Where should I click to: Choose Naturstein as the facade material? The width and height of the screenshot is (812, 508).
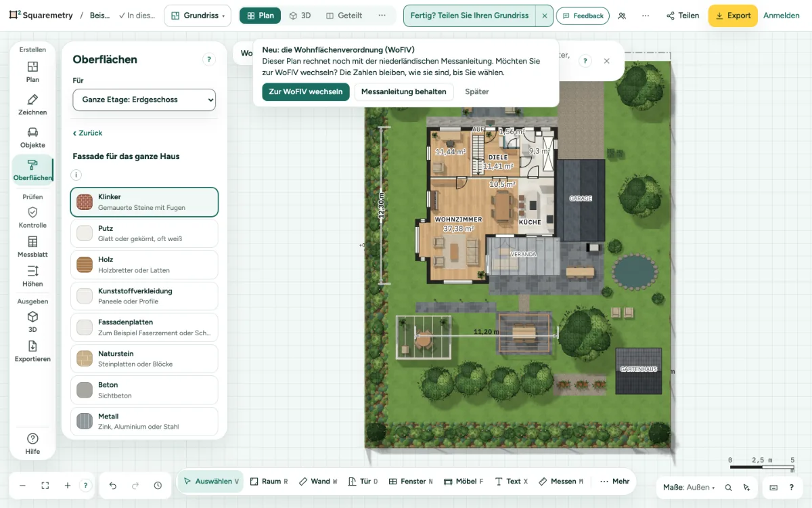144,358
